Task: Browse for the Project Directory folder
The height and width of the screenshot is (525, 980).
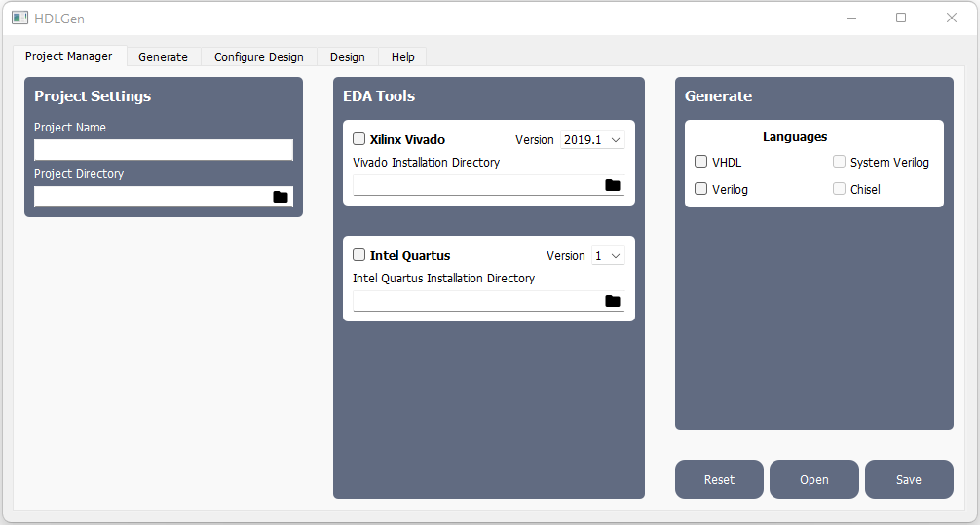Action: pyautogui.click(x=281, y=197)
